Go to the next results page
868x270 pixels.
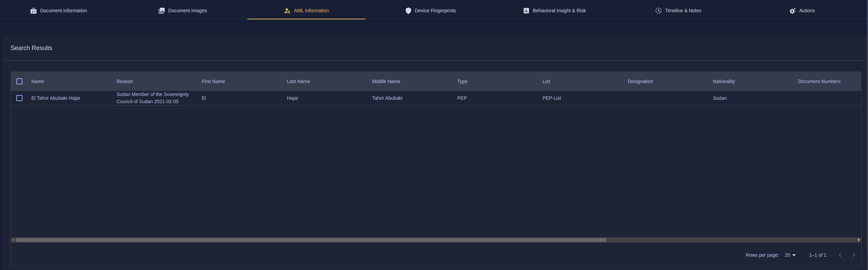(x=854, y=255)
